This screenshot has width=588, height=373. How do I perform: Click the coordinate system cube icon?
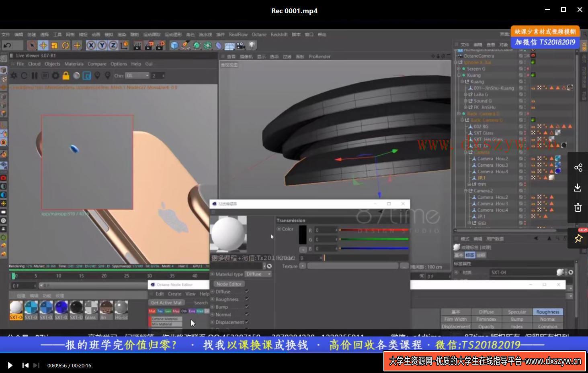[125, 45]
